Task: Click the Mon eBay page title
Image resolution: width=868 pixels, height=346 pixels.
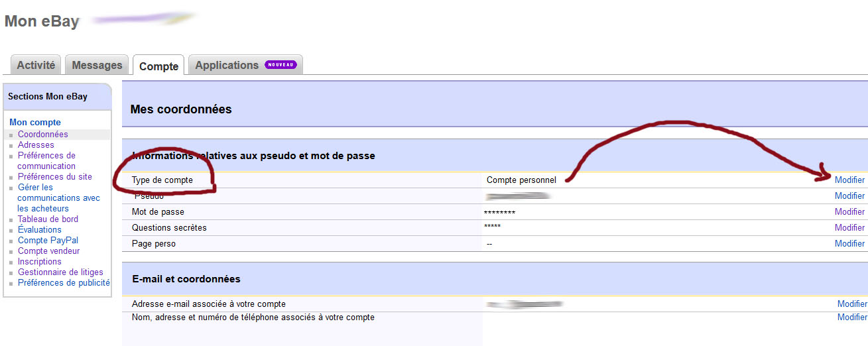Action: [42, 21]
